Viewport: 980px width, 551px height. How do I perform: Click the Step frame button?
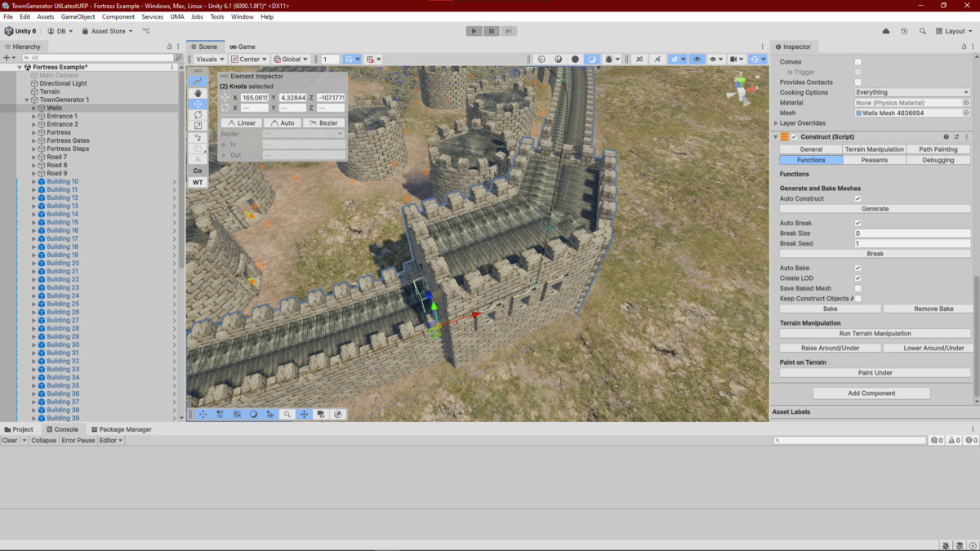(508, 31)
